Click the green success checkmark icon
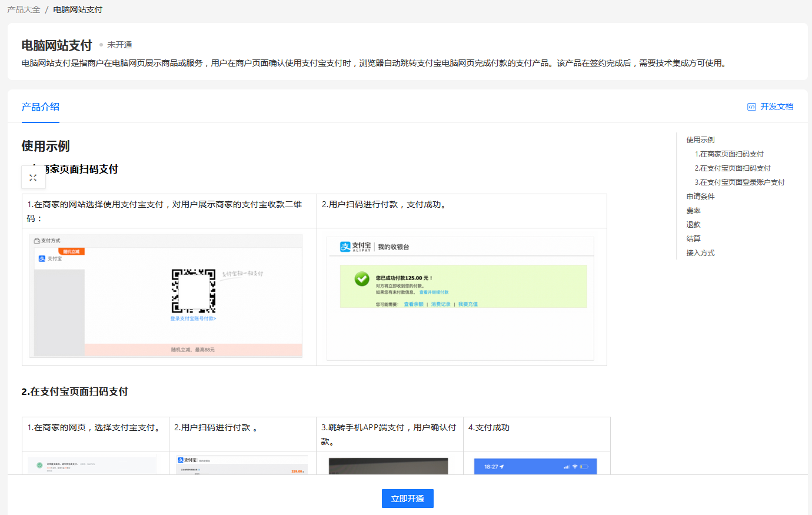This screenshot has width=812, height=515. click(362, 279)
